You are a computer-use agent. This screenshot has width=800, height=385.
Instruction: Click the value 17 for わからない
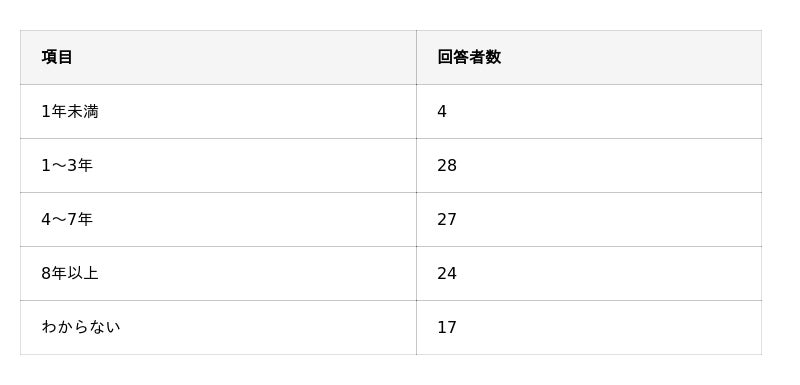tap(446, 327)
